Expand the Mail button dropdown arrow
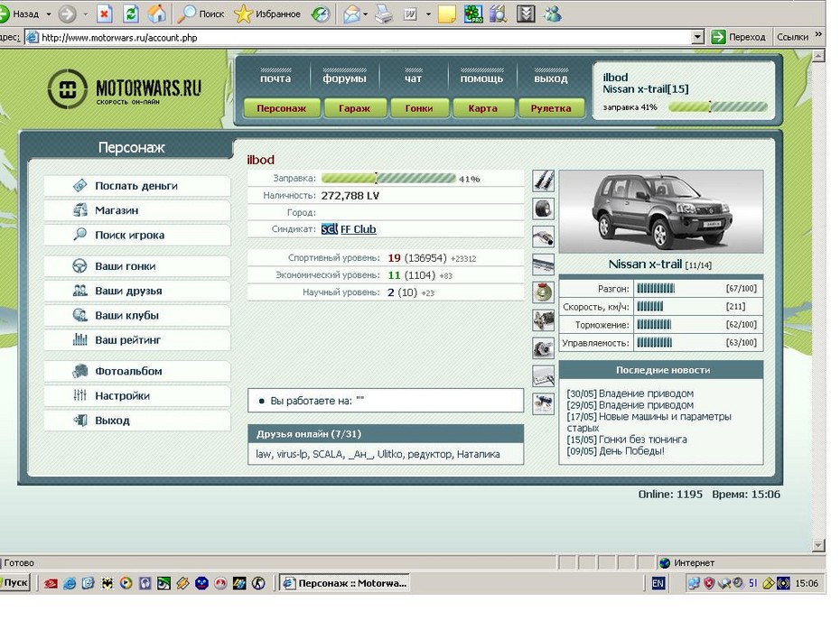Screen dimensions: 840x630 [x=366, y=14]
